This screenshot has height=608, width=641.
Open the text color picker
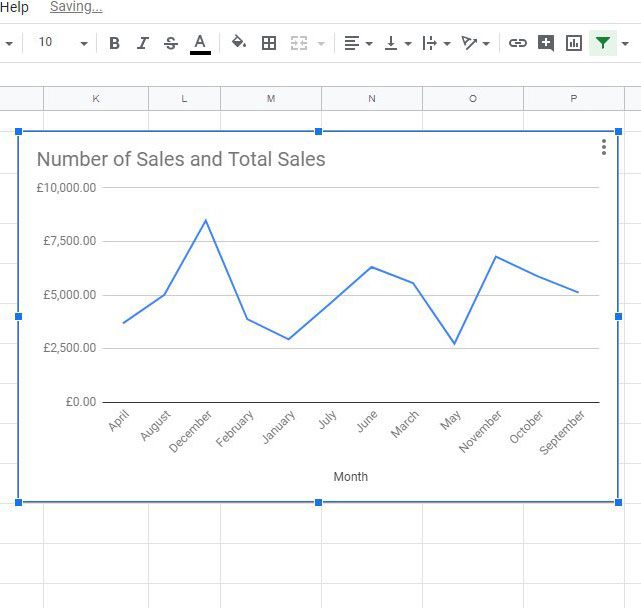pyautogui.click(x=200, y=43)
